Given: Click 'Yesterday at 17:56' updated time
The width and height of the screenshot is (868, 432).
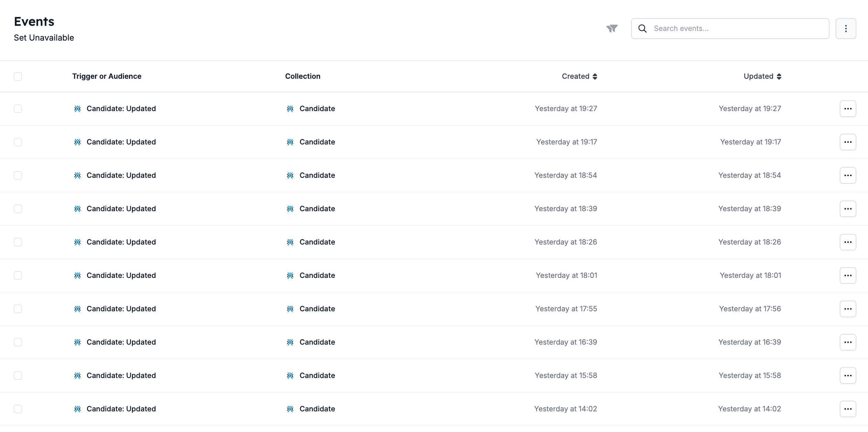Looking at the screenshot, I should coord(750,309).
